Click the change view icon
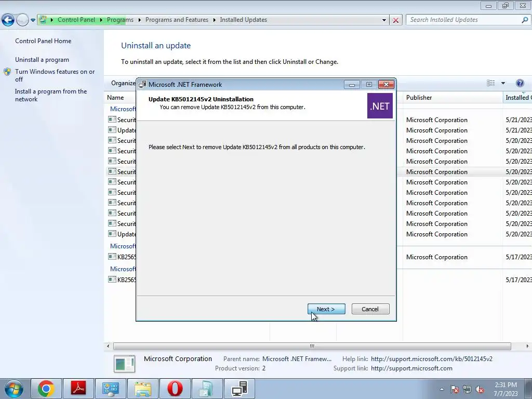This screenshot has width=532, height=399. (x=490, y=83)
